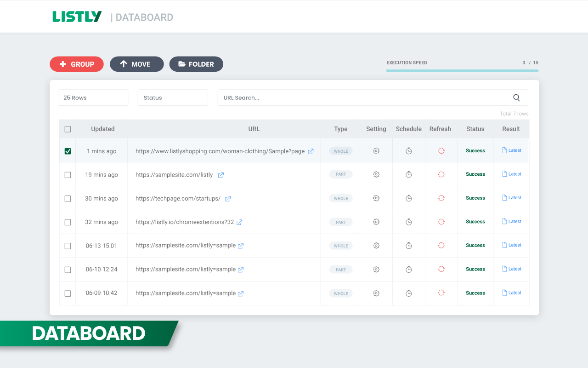Click schedule timer for listly.io chromeextentions row
This screenshot has height=368, width=588.
408,222
